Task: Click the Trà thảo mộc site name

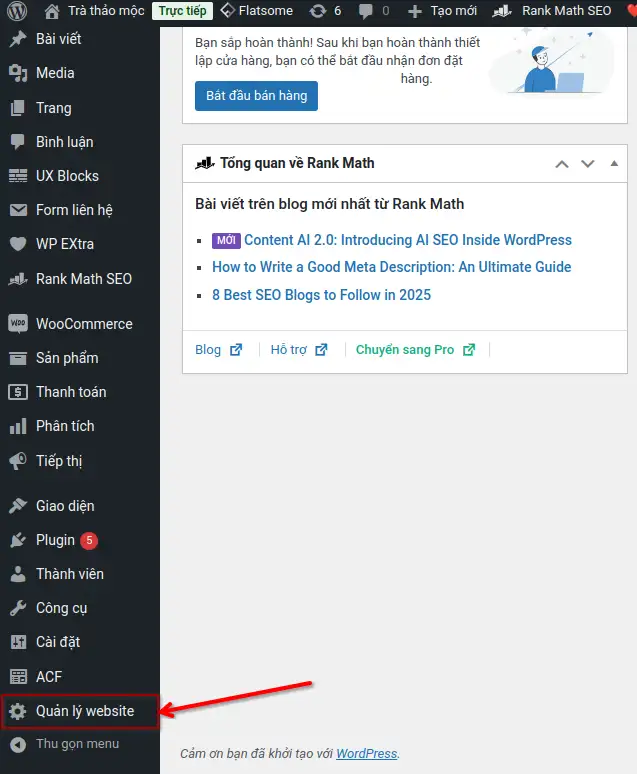Action: pyautogui.click(x=106, y=11)
